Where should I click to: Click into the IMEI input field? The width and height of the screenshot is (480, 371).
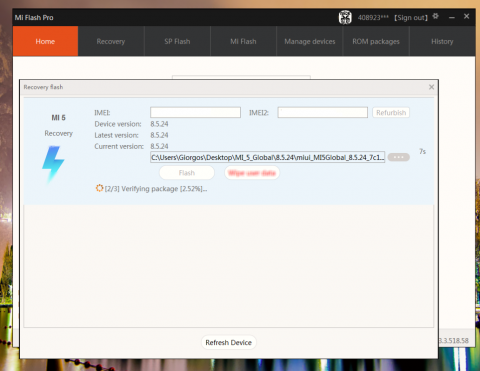click(x=195, y=112)
